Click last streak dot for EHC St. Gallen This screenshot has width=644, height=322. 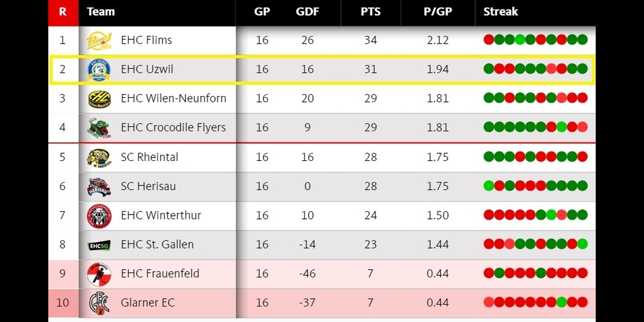coord(582,244)
